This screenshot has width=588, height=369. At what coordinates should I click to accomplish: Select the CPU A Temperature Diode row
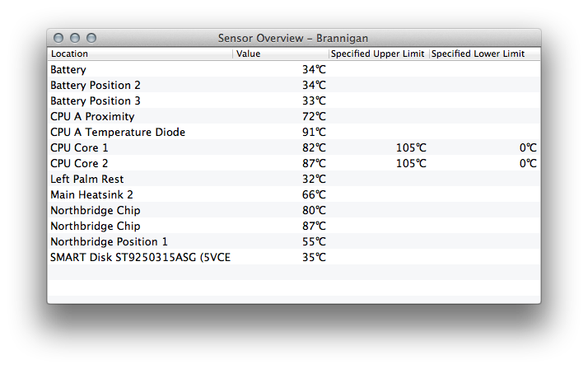pyautogui.click(x=294, y=132)
